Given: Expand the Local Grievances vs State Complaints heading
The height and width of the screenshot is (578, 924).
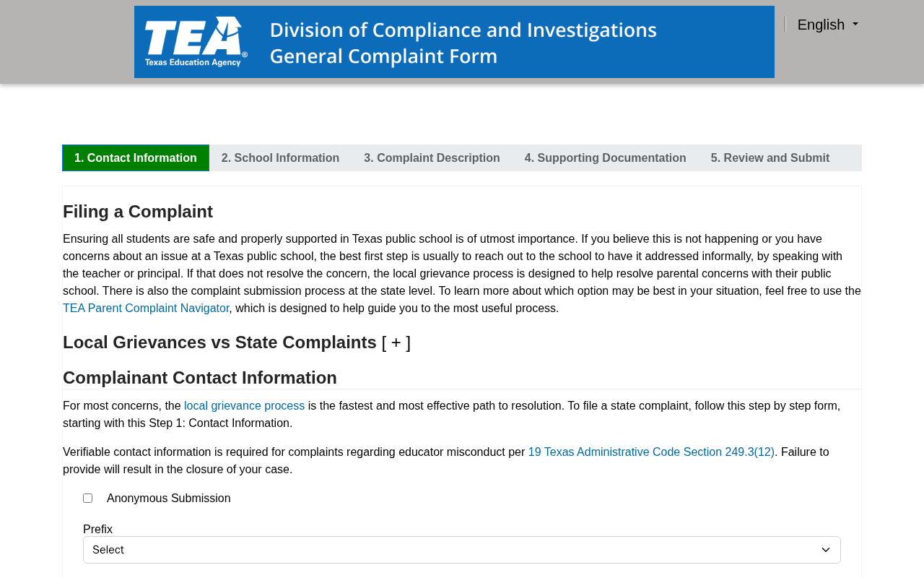Looking at the screenshot, I should click(237, 342).
